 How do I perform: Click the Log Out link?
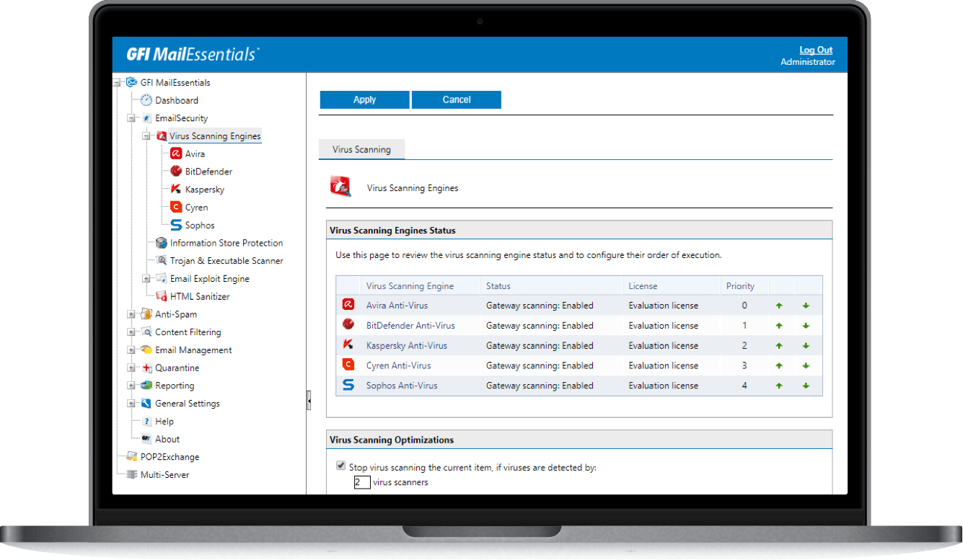tap(816, 50)
